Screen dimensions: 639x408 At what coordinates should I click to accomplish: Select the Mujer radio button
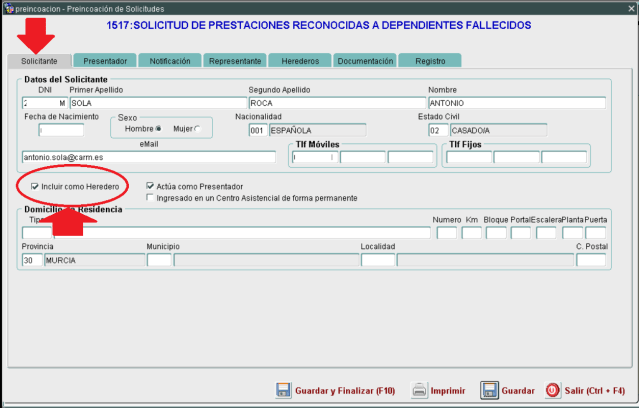(x=198, y=129)
